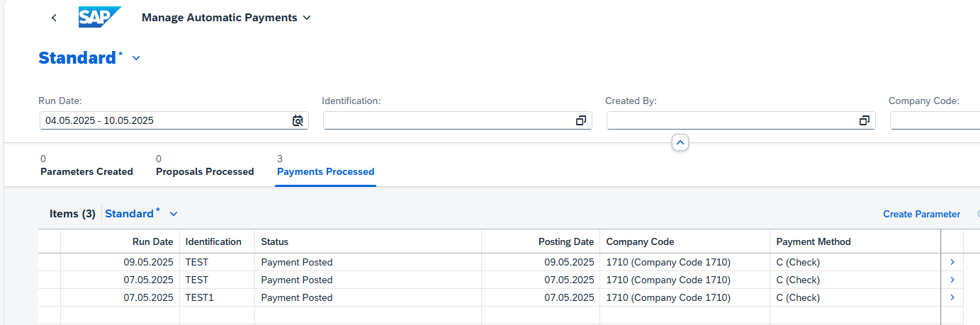Open the Created By value help icon
This screenshot has width=980, height=325.
864,120
